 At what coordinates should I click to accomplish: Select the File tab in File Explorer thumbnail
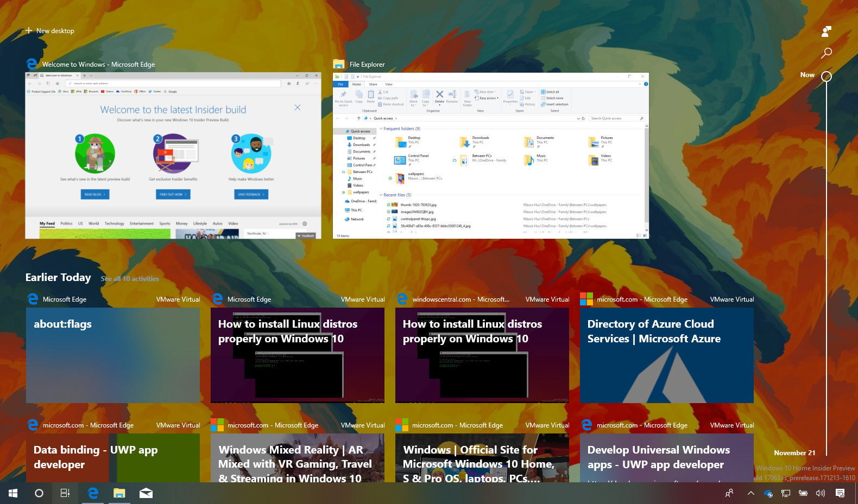pyautogui.click(x=341, y=84)
